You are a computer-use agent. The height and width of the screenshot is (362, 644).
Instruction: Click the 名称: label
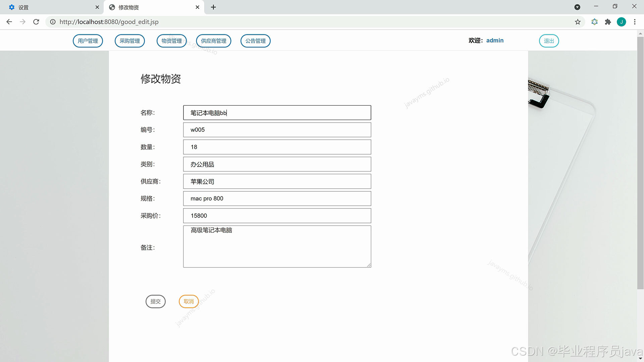pos(148,113)
